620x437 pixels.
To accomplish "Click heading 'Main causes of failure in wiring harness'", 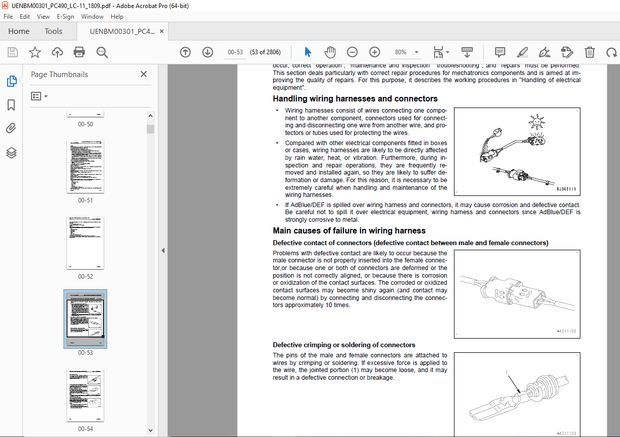I will 349,231.
